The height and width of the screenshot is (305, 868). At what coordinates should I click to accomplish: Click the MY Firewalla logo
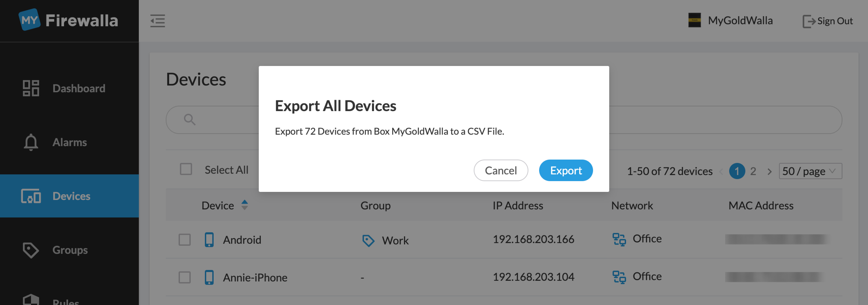pos(68,20)
